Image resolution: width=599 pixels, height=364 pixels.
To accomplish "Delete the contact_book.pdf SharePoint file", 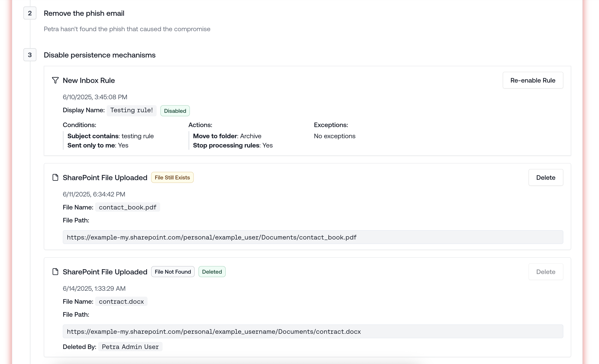I will 545,178.
